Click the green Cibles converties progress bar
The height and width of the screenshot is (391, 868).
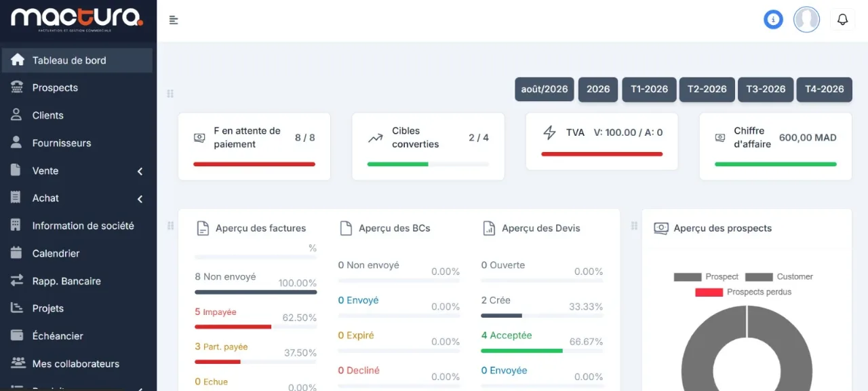pyautogui.click(x=397, y=164)
